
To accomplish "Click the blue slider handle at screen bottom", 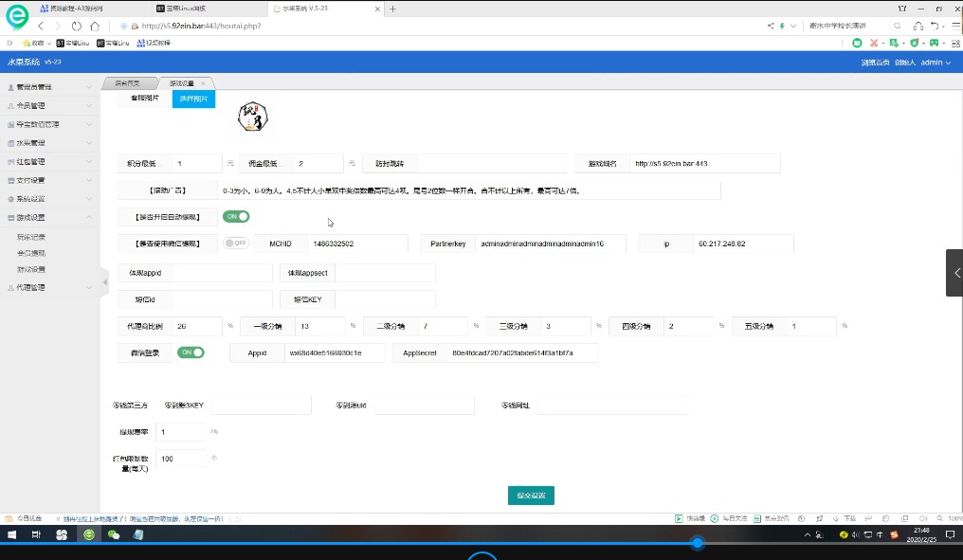I will tap(698, 544).
